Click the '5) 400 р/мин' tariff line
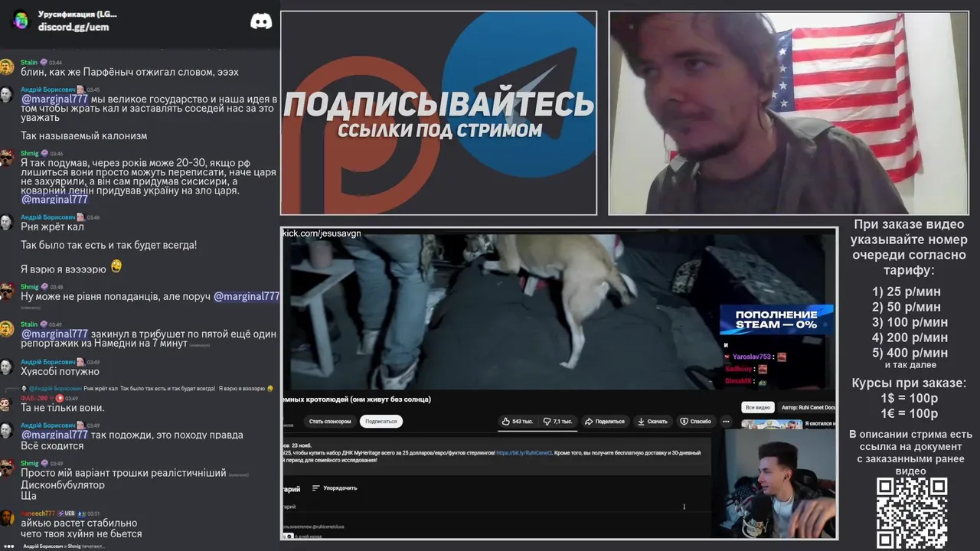The width and height of the screenshot is (980, 551). click(x=910, y=353)
